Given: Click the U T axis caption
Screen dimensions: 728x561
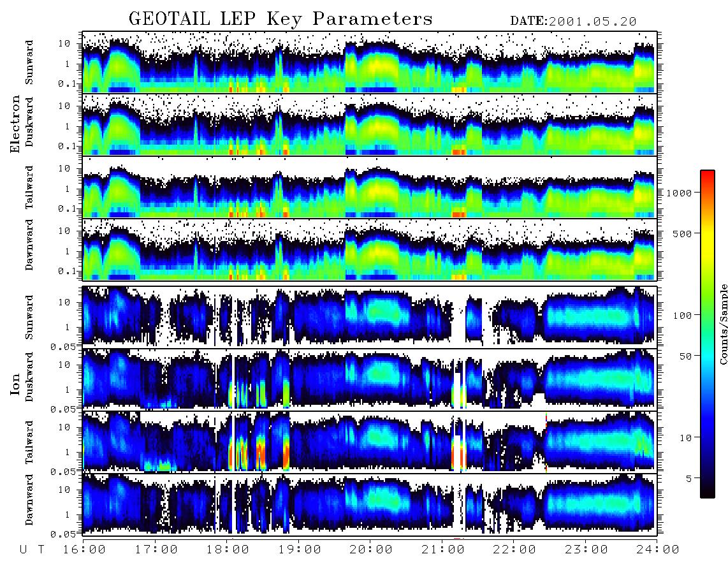Looking at the screenshot, I should [x=33, y=550].
